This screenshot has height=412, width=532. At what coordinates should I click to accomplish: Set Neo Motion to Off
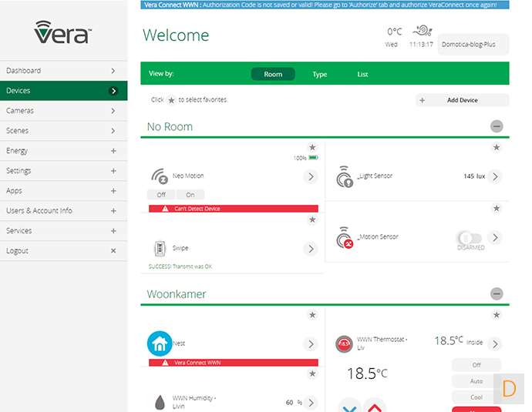161,195
